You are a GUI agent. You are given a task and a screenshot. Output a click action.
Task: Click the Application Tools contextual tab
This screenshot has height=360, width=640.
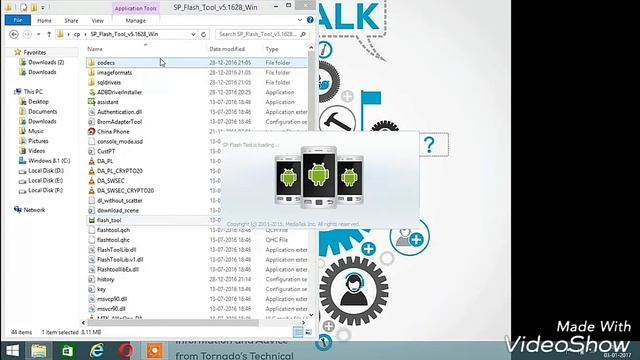point(136,8)
